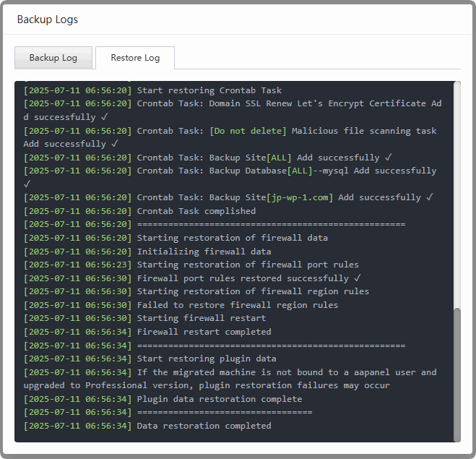Image resolution: width=476 pixels, height=459 pixels.
Task: Click the 'jp-wp-1.com' site name in the log
Action: [300, 197]
